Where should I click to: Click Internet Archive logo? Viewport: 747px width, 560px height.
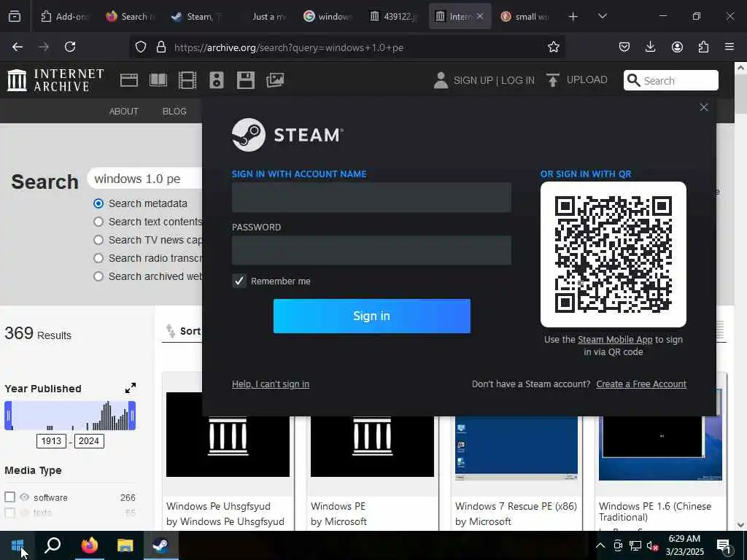[55, 79]
